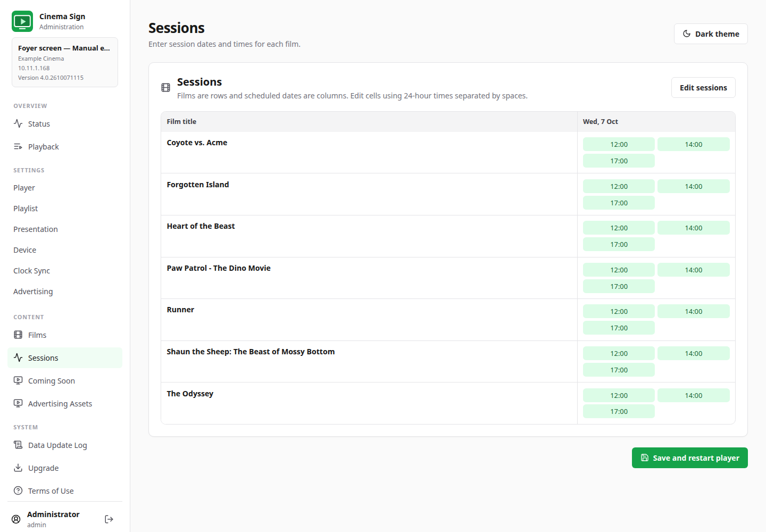Click the 14:00 session for Paw Patrol
The image size is (766, 532).
click(x=694, y=270)
